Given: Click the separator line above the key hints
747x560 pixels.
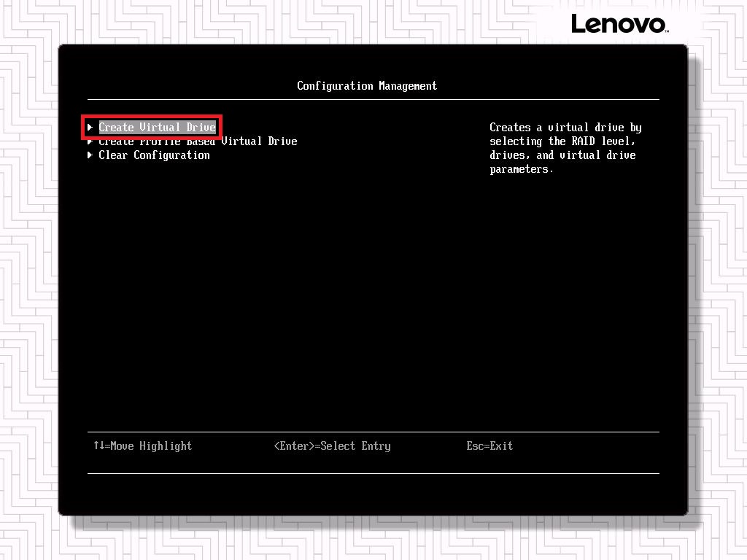Looking at the screenshot, I should coord(373,432).
